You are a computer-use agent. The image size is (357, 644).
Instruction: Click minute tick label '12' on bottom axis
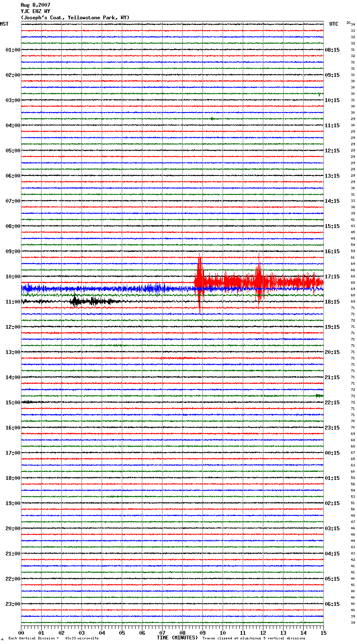click(x=263, y=633)
